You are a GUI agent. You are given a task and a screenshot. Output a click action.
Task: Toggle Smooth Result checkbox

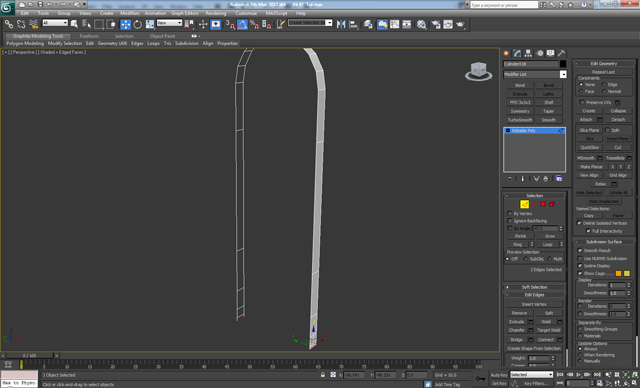580,250
